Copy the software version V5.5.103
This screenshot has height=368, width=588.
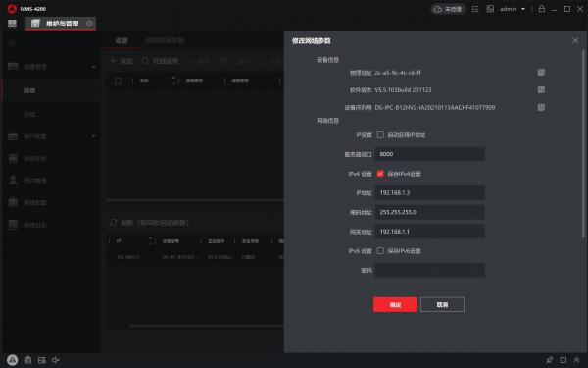coord(541,89)
